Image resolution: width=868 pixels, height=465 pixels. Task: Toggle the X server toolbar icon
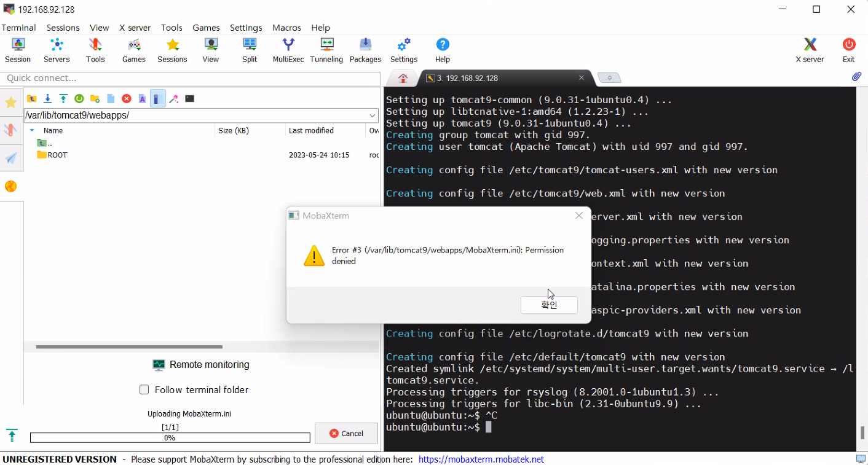click(x=810, y=50)
